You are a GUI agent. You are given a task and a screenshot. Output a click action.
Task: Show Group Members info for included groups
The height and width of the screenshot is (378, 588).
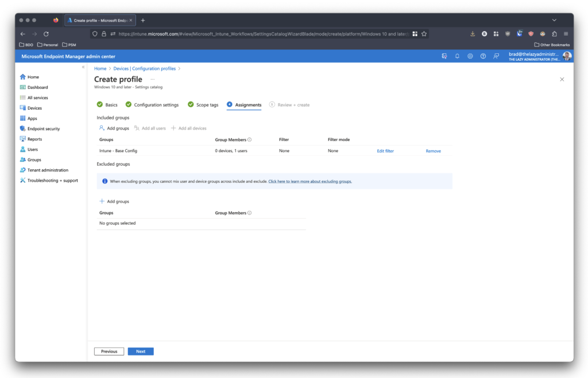(249, 140)
